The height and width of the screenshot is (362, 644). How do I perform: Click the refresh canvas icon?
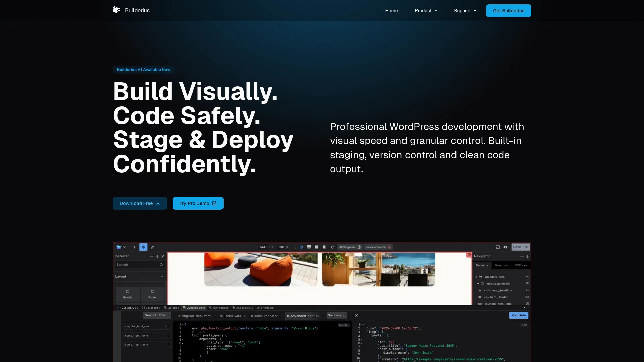(x=333, y=247)
